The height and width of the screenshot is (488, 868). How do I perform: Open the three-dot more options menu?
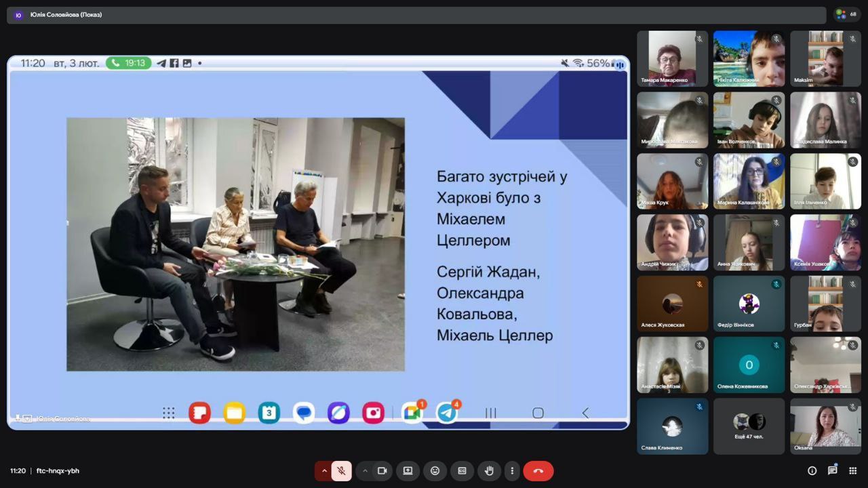[512, 471]
